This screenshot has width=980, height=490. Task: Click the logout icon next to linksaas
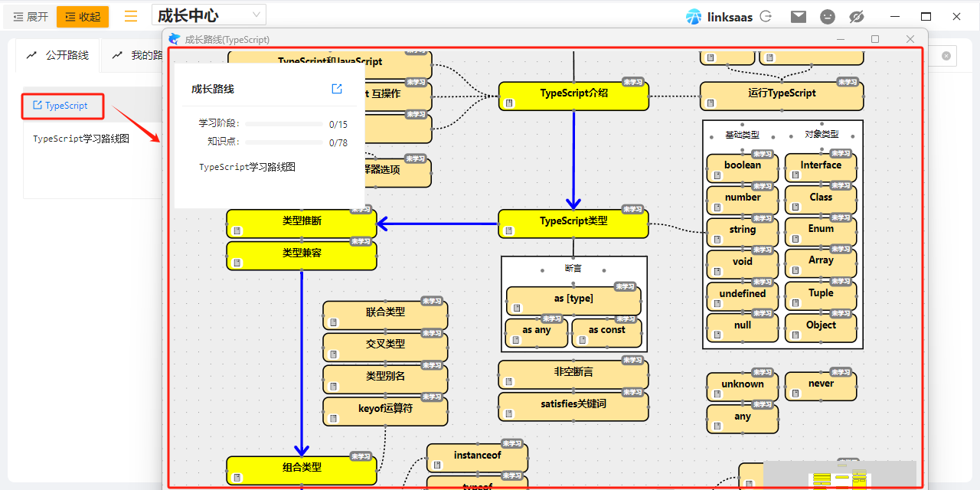765,16
